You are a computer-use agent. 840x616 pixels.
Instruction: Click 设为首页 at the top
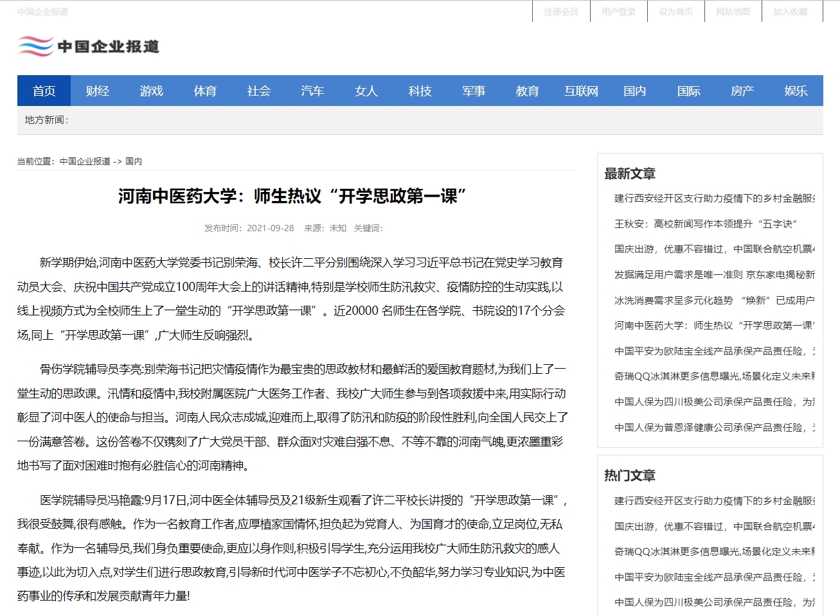[x=675, y=12]
